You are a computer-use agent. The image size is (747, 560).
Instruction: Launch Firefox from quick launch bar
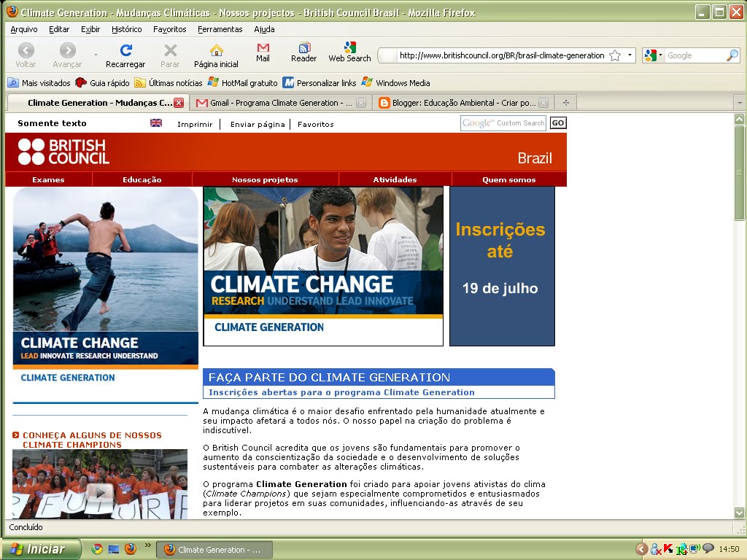point(130,549)
